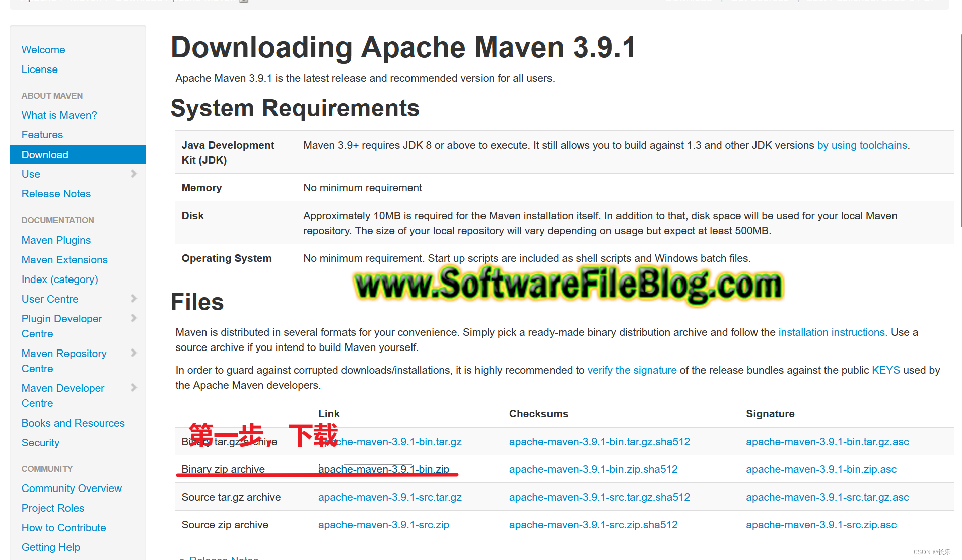The width and height of the screenshot is (962, 560).
Task: Expand the Use submenu chevron
Action: click(134, 174)
